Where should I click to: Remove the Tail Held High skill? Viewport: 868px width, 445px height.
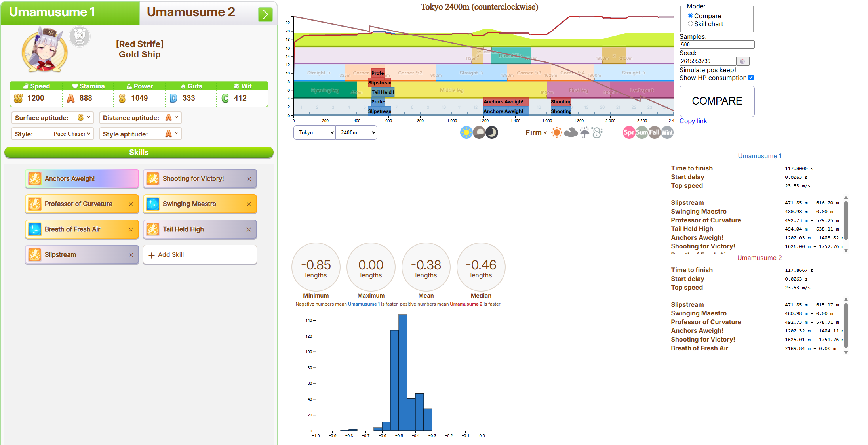(249, 230)
